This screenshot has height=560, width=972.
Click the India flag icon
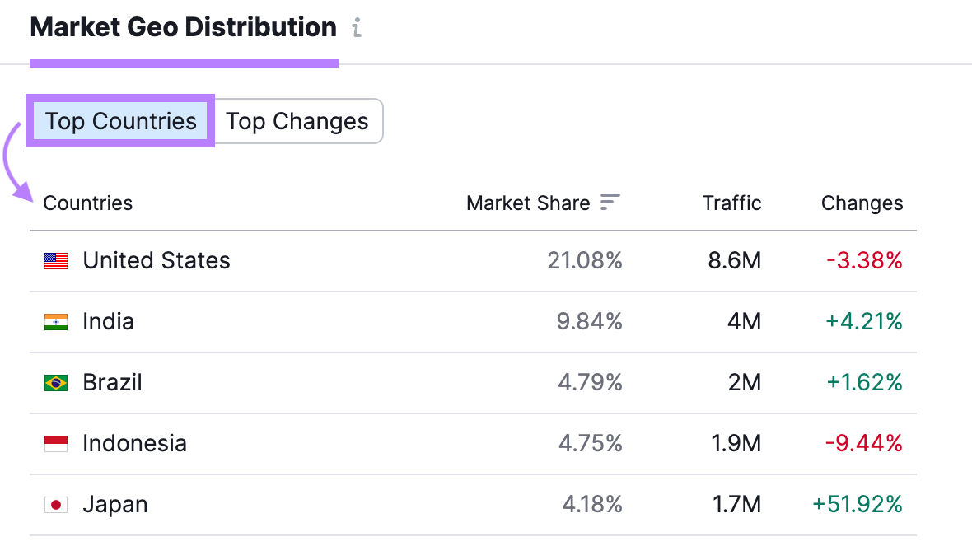(54, 321)
